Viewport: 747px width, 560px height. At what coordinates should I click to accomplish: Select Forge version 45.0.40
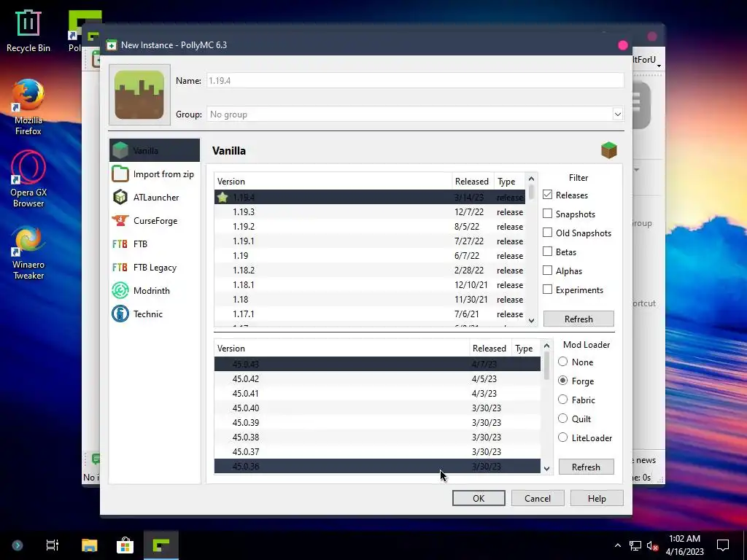coord(377,408)
